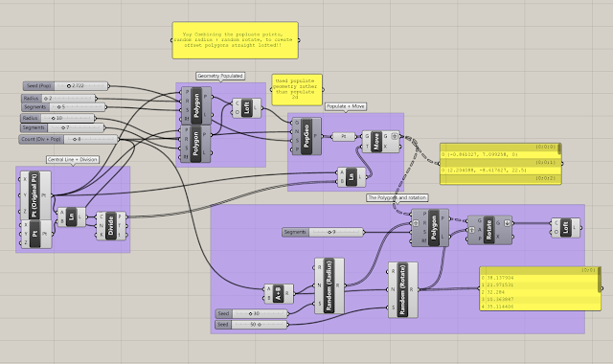
Task: Select the lower Polygon component in Geometry Populated
Action: (196, 144)
